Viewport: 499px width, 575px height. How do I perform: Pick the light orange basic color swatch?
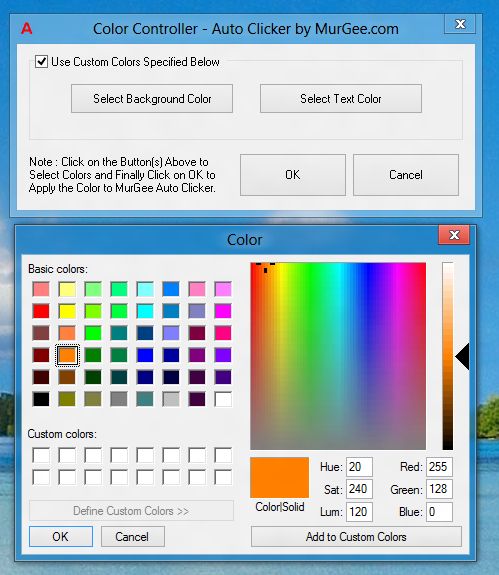67,333
